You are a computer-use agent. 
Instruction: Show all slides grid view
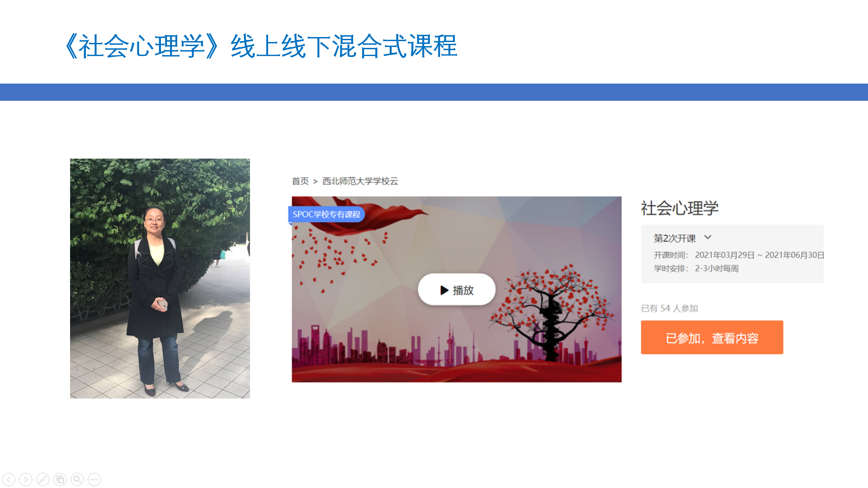(60, 479)
